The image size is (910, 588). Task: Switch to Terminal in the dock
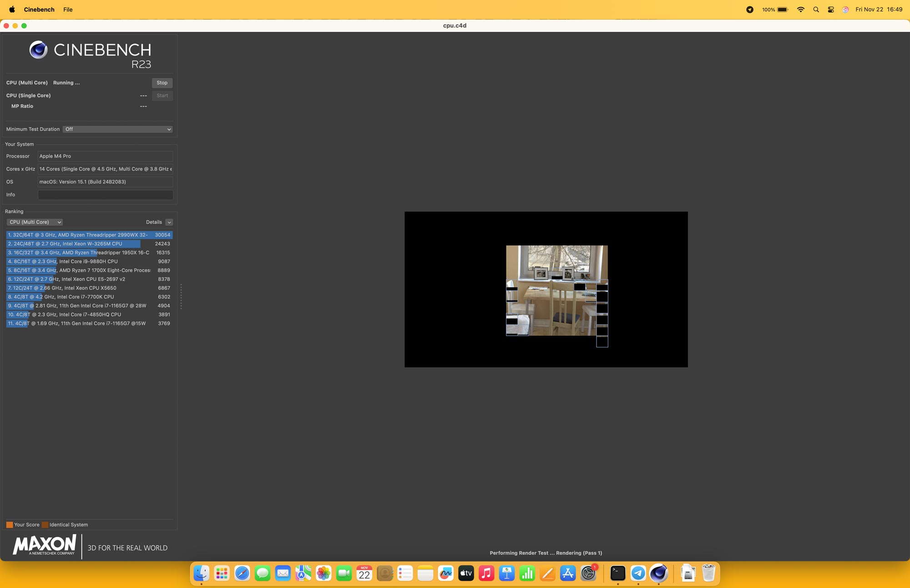(618, 573)
